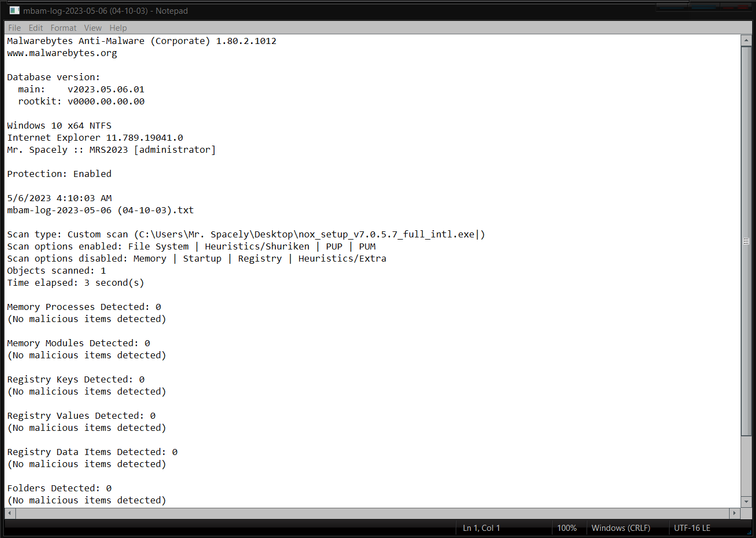Click the 'Registry Values Detected: 0' line

point(81,416)
